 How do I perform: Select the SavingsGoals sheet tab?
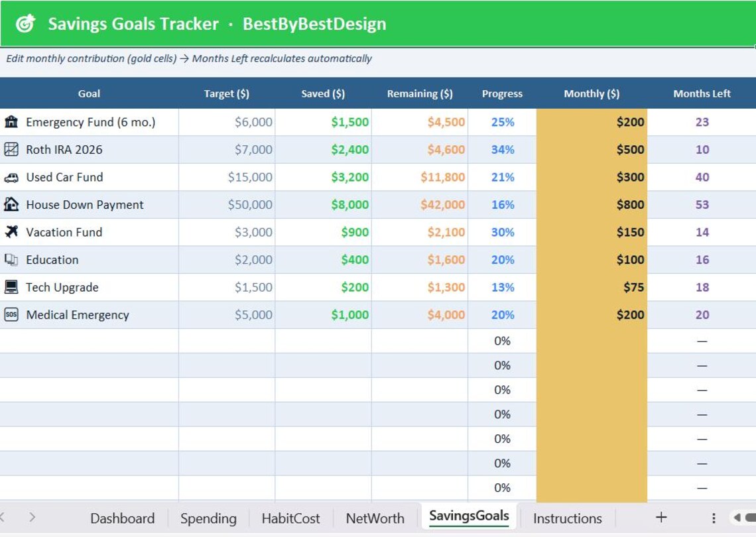click(x=469, y=516)
